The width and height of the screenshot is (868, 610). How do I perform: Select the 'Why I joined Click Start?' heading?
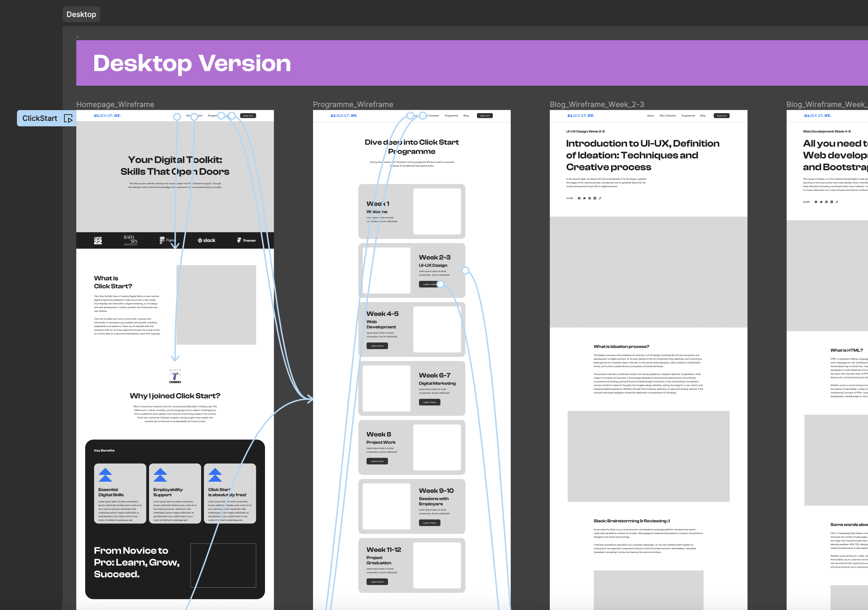pos(175,396)
